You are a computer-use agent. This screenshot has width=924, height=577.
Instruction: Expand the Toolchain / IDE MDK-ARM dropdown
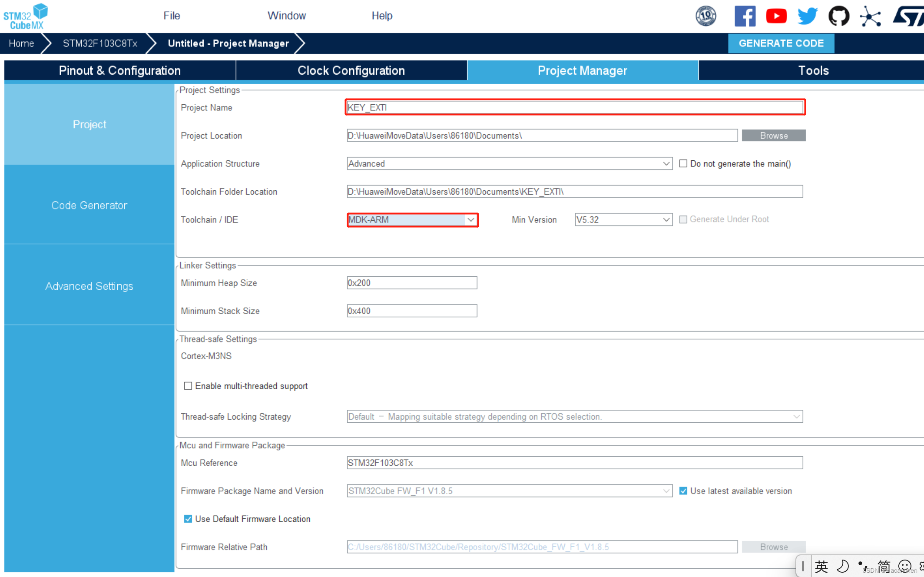(x=470, y=220)
